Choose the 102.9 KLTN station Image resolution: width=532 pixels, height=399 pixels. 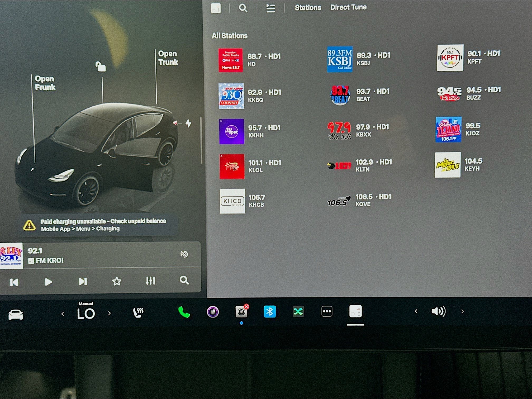click(359, 165)
